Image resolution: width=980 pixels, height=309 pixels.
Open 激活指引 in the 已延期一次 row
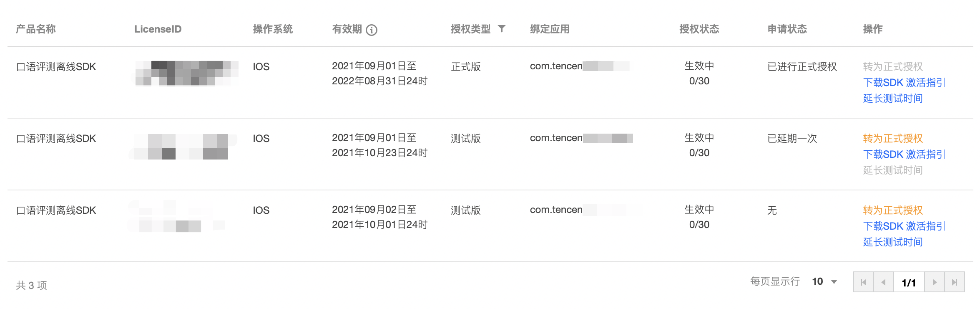[x=925, y=154]
